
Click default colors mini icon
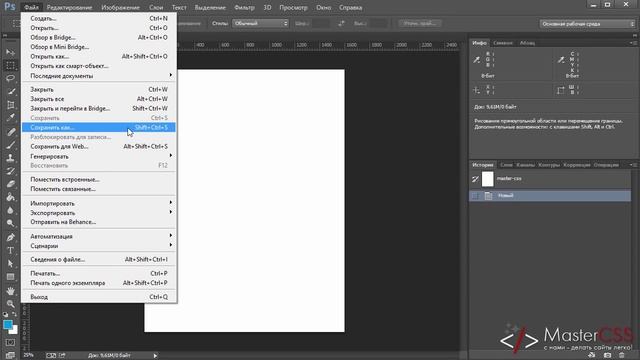(x=5, y=315)
